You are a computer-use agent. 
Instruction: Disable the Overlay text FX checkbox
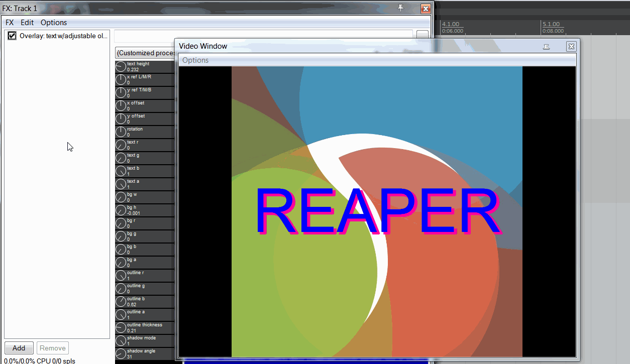12,36
